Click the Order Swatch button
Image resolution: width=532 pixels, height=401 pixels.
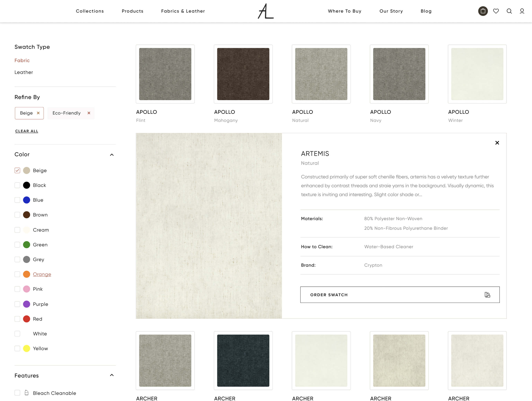tap(399, 294)
